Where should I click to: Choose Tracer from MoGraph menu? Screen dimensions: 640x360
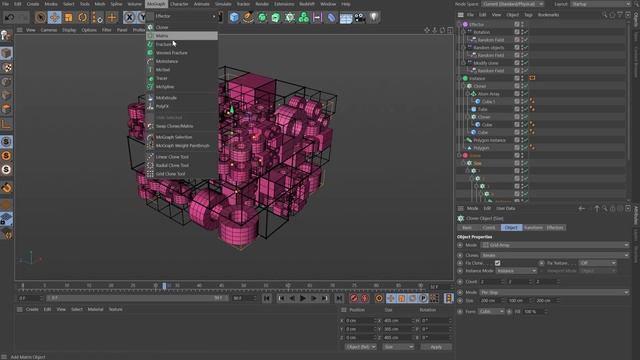(182, 78)
